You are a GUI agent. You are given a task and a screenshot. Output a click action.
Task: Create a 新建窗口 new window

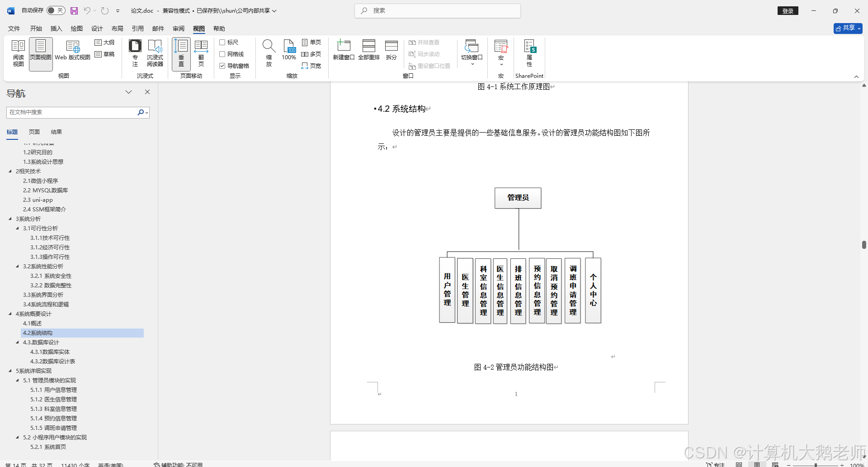click(344, 50)
